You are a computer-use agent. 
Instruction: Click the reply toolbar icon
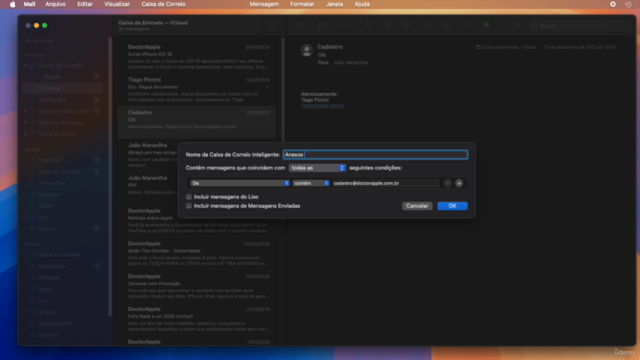coord(428,25)
